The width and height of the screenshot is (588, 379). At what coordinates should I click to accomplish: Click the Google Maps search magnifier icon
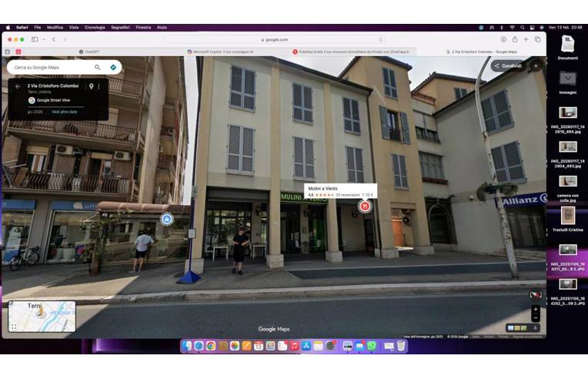(97, 67)
